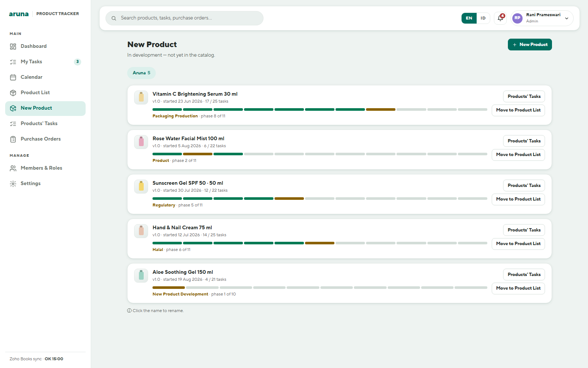Open the Calendar sidebar icon
This screenshot has height=368, width=588.
13,77
